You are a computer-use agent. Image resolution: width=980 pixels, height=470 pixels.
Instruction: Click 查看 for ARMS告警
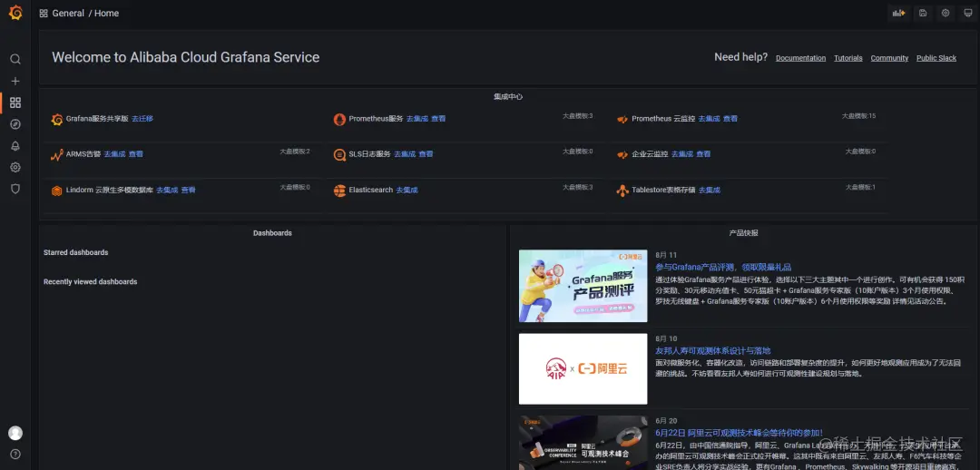pos(135,154)
